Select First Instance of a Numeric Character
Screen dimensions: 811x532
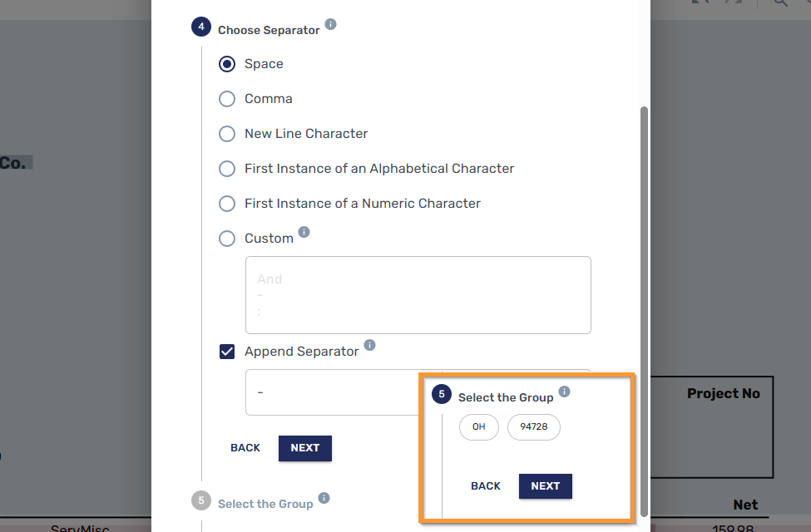[x=227, y=204]
